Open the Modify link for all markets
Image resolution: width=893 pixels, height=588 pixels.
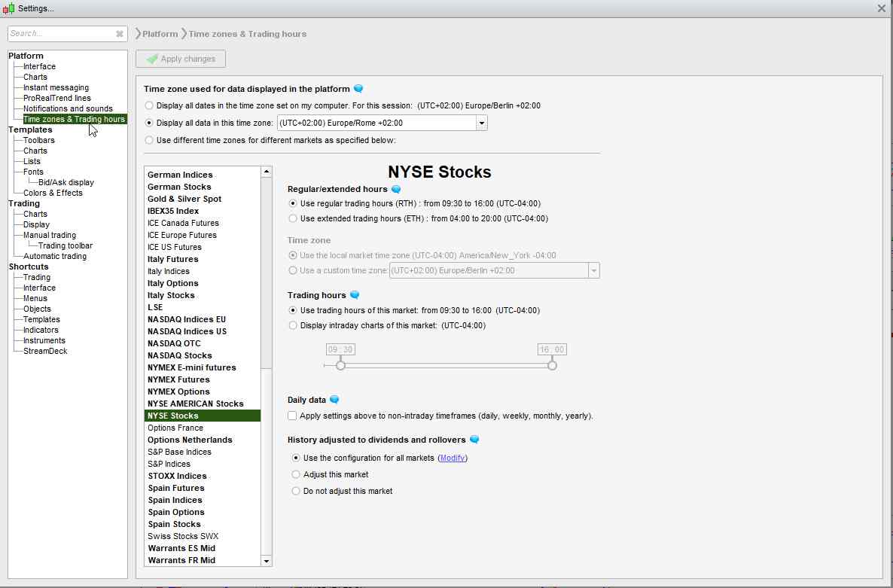click(x=453, y=458)
